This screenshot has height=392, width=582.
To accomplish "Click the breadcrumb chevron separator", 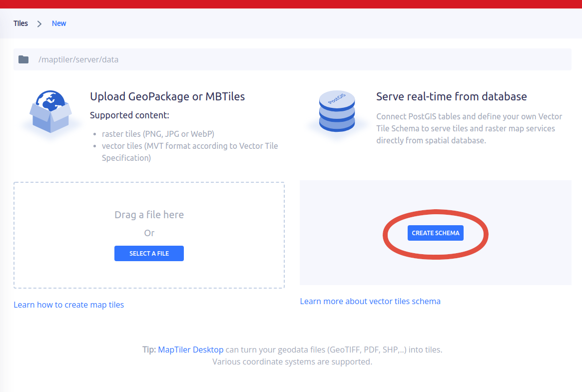I will coord(39,23).
